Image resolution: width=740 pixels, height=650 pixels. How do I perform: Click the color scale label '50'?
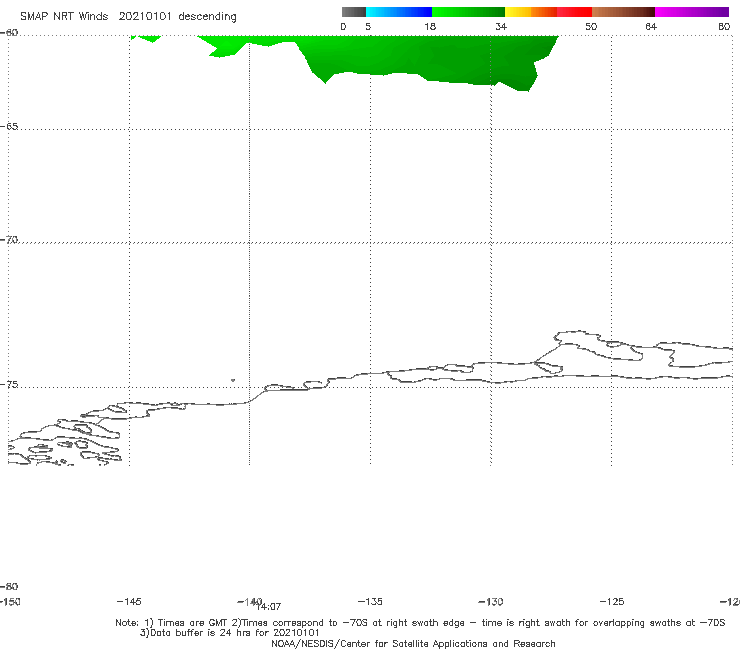coord(591,27)
